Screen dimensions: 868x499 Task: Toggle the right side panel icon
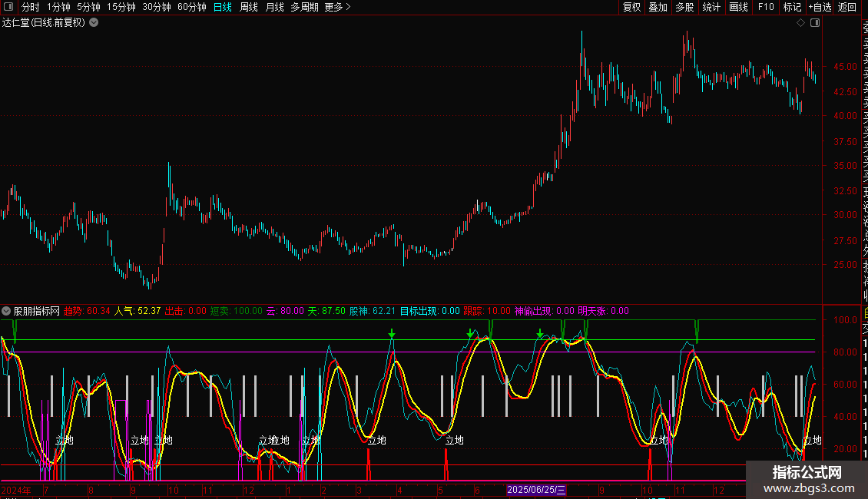click(815, 23)
